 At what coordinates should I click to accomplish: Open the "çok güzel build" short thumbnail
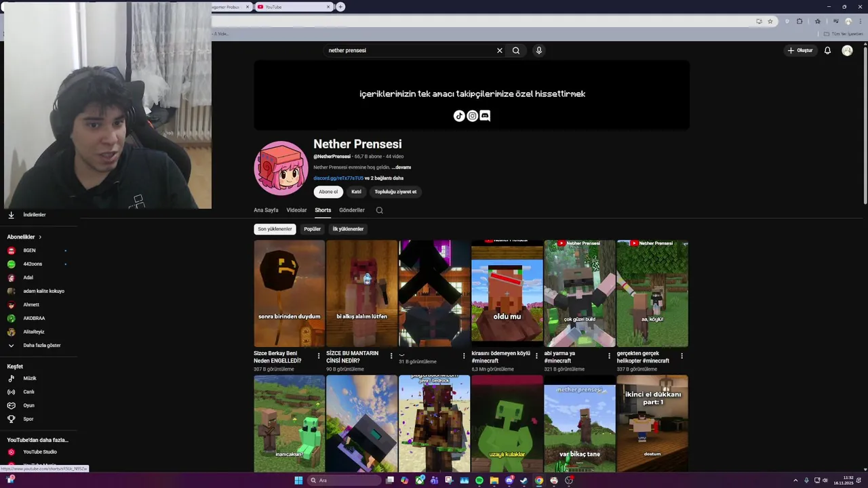(x=580, y=293)
